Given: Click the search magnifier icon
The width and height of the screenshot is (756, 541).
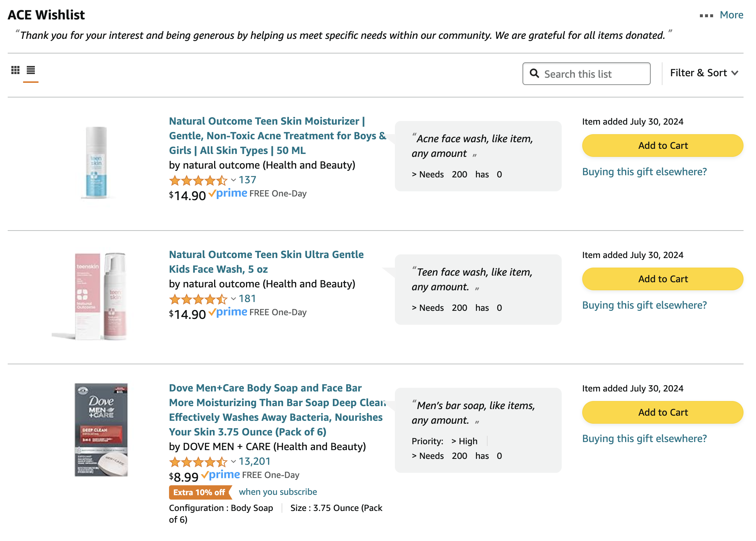Looking at the screenshot, I should 535,74.
